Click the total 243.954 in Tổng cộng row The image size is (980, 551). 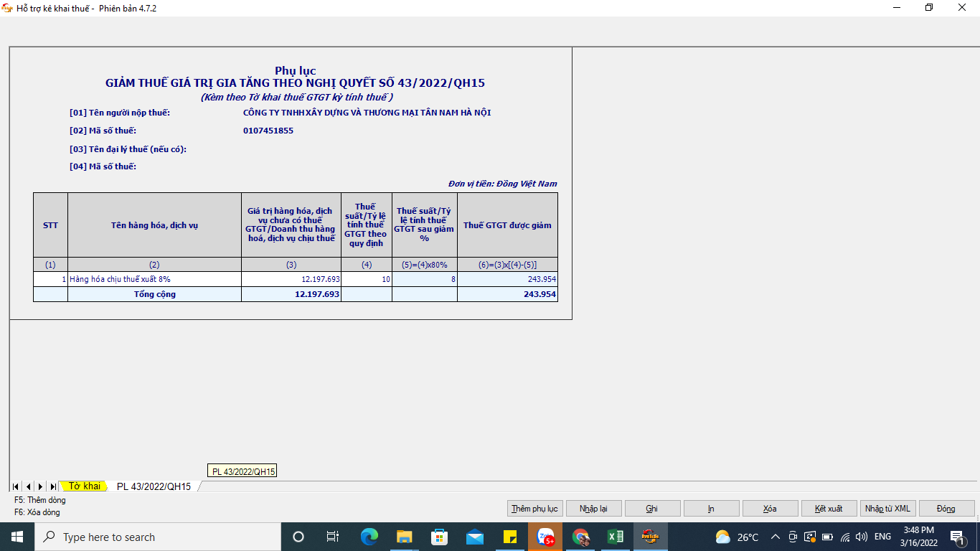507,294
